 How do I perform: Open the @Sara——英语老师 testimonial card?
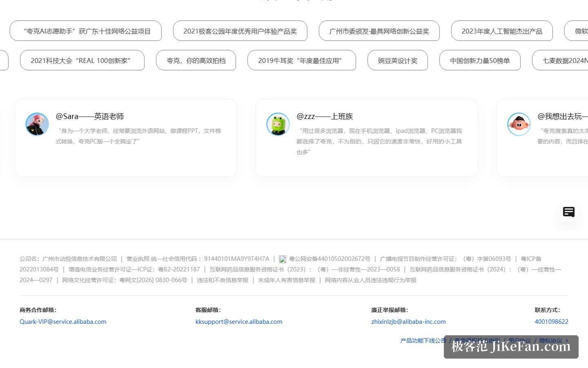pos(126,138)
